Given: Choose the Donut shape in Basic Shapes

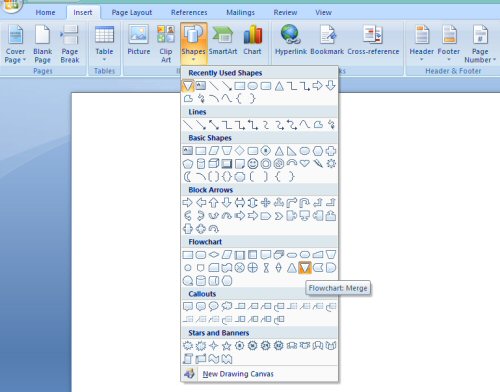Looking at the screenshot, I should (x=266, y=164).
